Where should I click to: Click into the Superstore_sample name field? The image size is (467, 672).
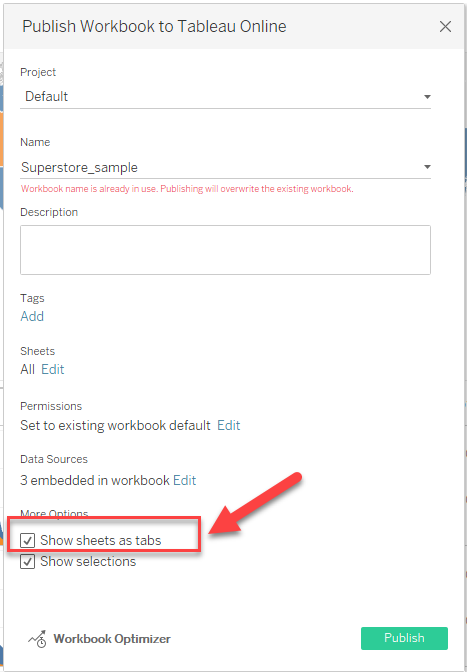225,167
